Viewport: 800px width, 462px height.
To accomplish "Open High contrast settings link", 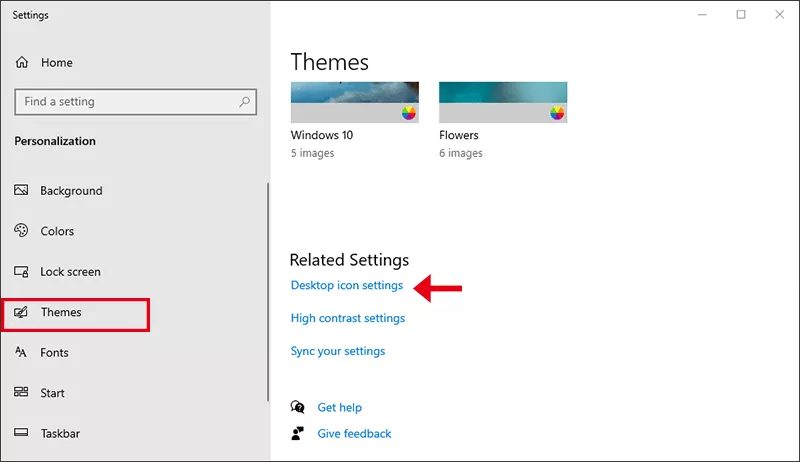I will (347, 319).
